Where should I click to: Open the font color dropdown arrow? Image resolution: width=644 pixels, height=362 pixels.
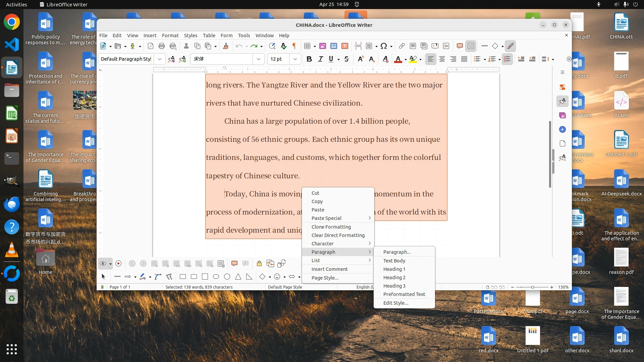(406, 60)
